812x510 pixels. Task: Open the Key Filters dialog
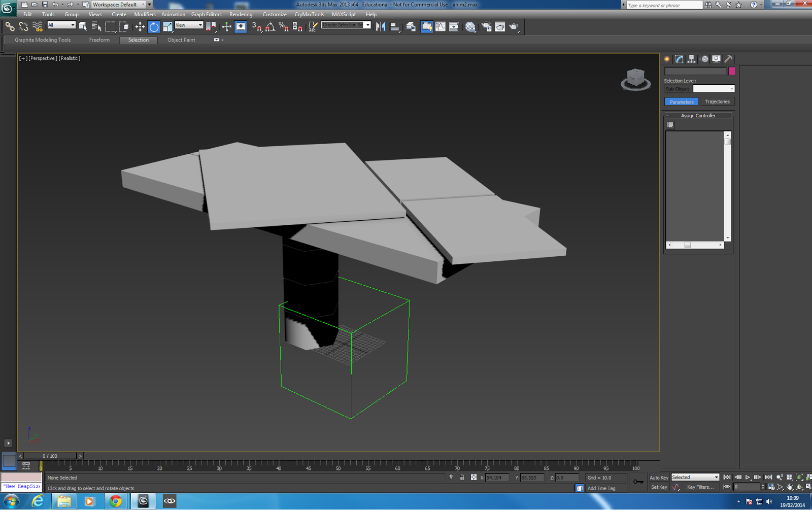pos(700,487)
